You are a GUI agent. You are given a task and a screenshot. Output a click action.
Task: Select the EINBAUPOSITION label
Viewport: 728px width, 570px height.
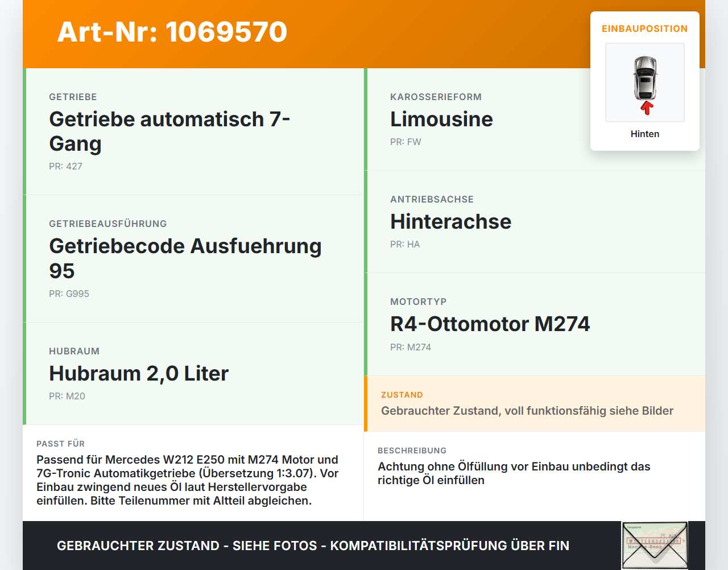coord(645,28)
